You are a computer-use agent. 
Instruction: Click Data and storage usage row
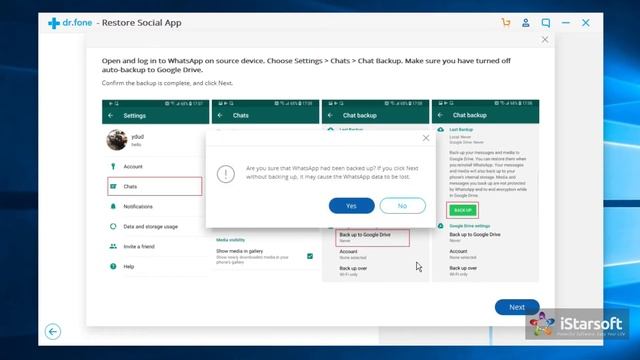point(156,227)
